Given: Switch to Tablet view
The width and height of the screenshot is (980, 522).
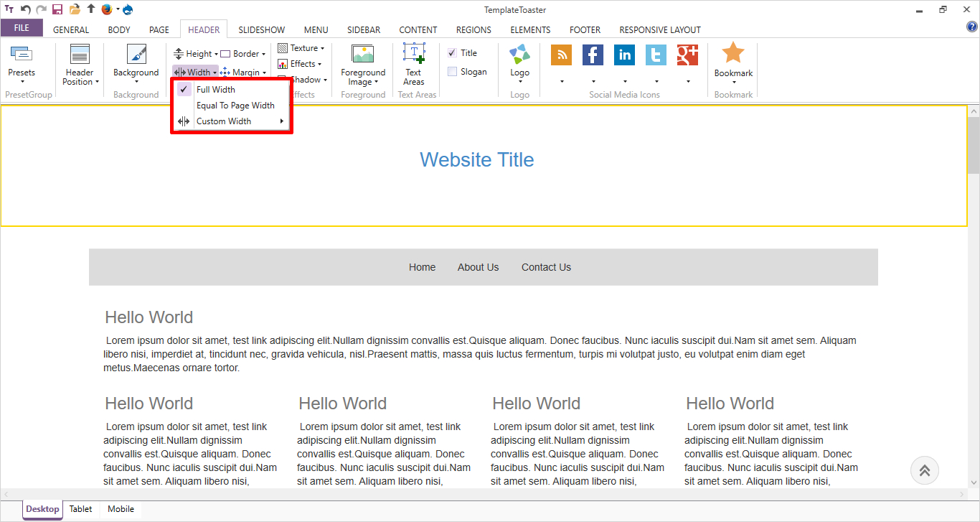Looking at the screenshot, I should 80,509.
